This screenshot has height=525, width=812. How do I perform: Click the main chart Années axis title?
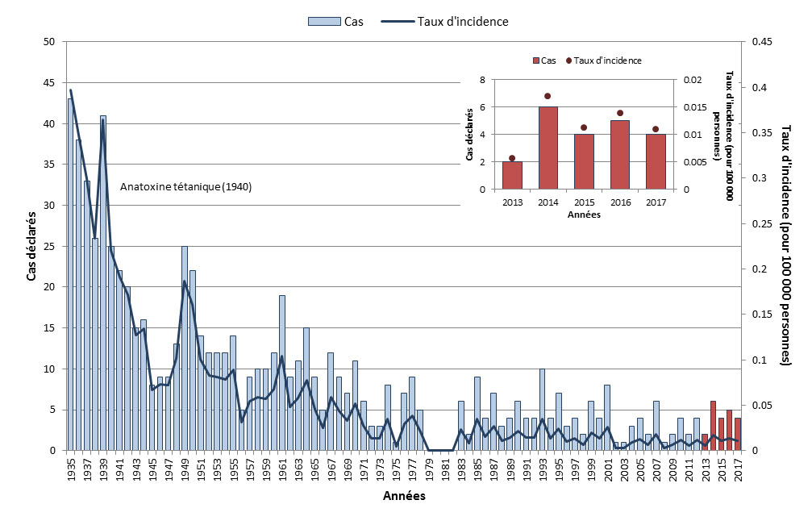click(x=404, y=497)
